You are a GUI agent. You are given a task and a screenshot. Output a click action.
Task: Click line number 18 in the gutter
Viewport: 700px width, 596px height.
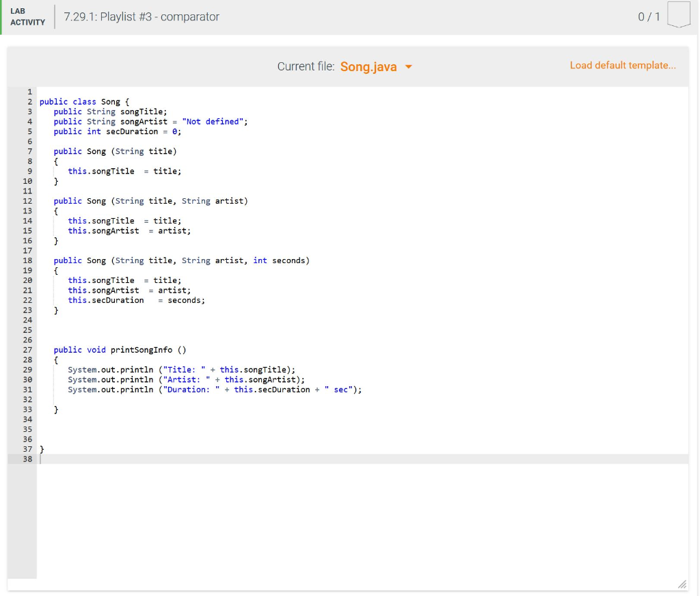point(27,260)
